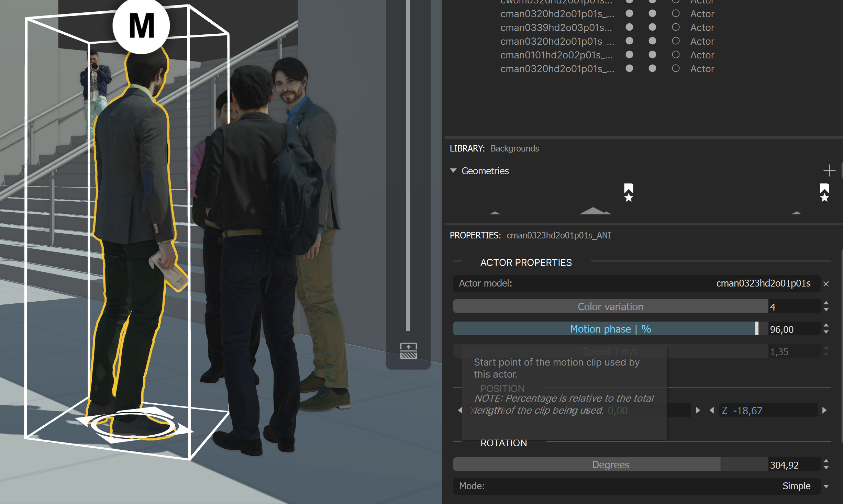Click the Actor model field cman0323hd2o01p01s

point(636,283)
